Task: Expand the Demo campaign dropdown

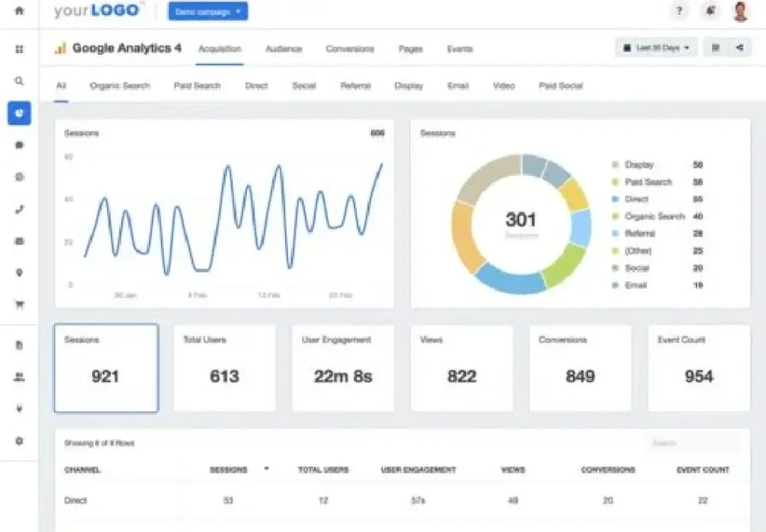Action: pos(208,12)
